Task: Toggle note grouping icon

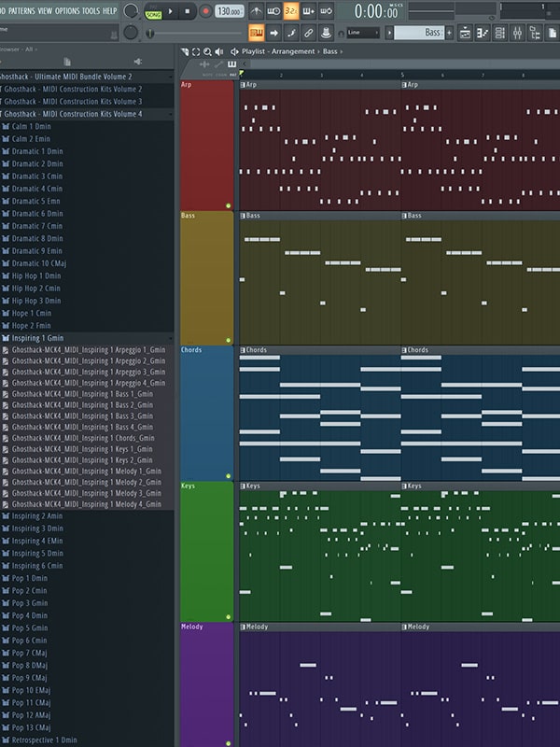Action: 291,33
